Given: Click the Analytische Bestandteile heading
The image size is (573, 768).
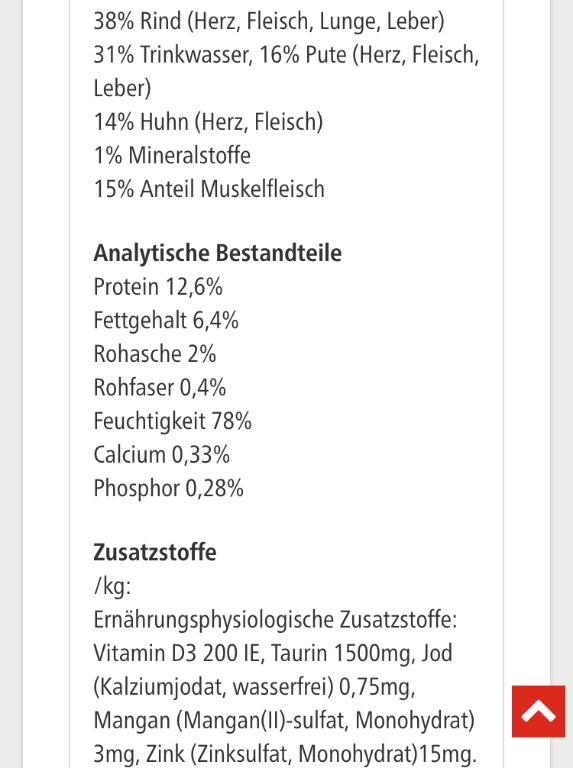Looking at the screenshot, I should (217, 254).
